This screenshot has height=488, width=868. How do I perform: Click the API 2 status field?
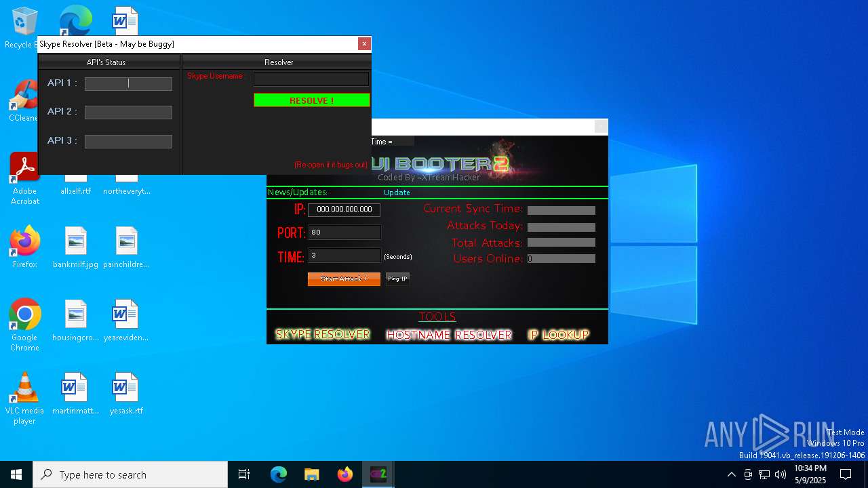coord(128,113)
